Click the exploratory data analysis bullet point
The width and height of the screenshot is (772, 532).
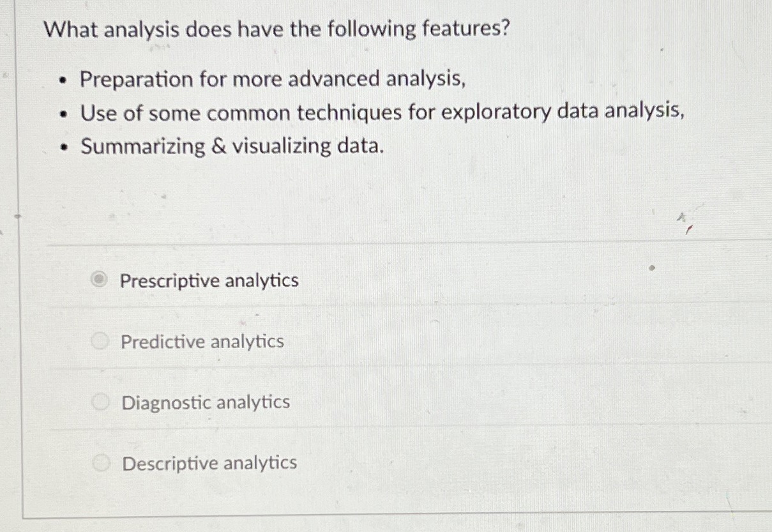click(x=383, y=113)
